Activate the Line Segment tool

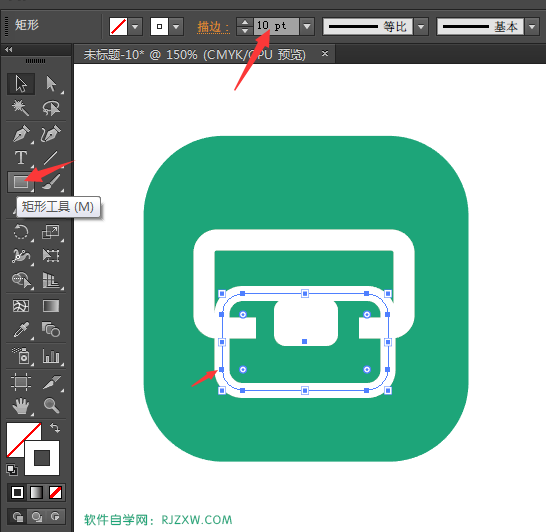(x=51, y=158)
